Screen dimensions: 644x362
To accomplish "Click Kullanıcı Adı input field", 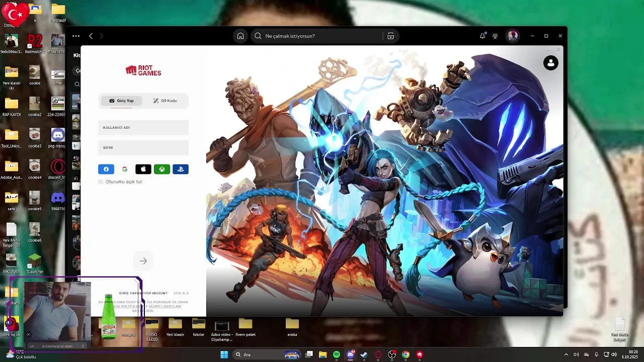I will [143, 128].
